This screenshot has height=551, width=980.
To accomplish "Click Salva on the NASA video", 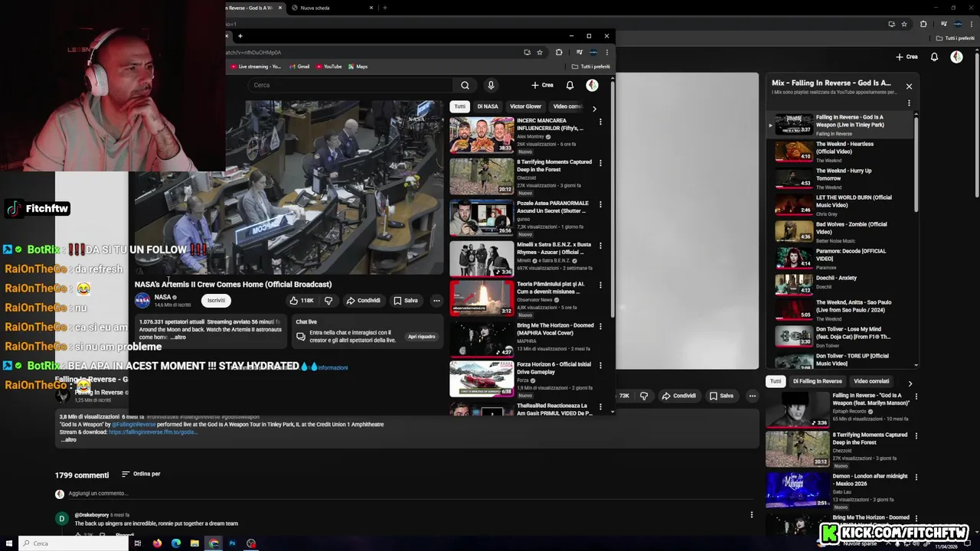I will (406, 301).
